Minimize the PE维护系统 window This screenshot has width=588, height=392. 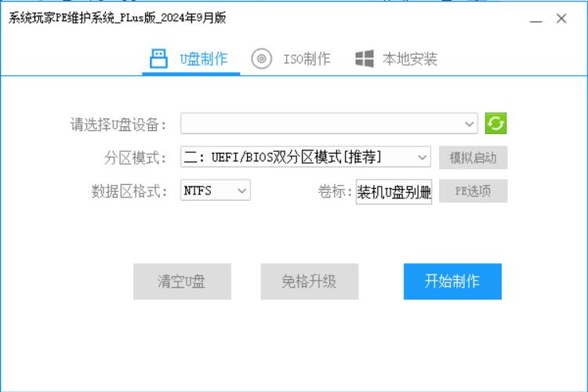536,20
